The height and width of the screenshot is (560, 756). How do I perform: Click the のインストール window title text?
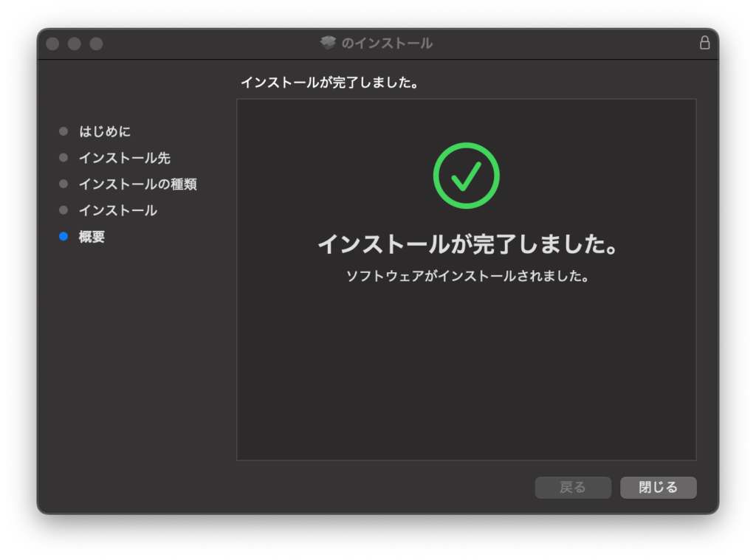387,44
